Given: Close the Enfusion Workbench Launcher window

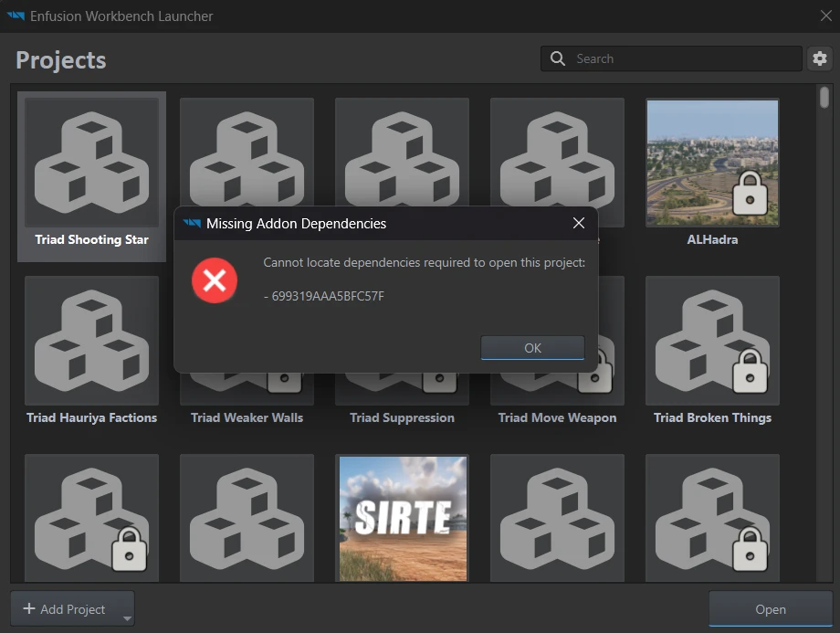Looking at the screenshot, I should tap(826, 16).
